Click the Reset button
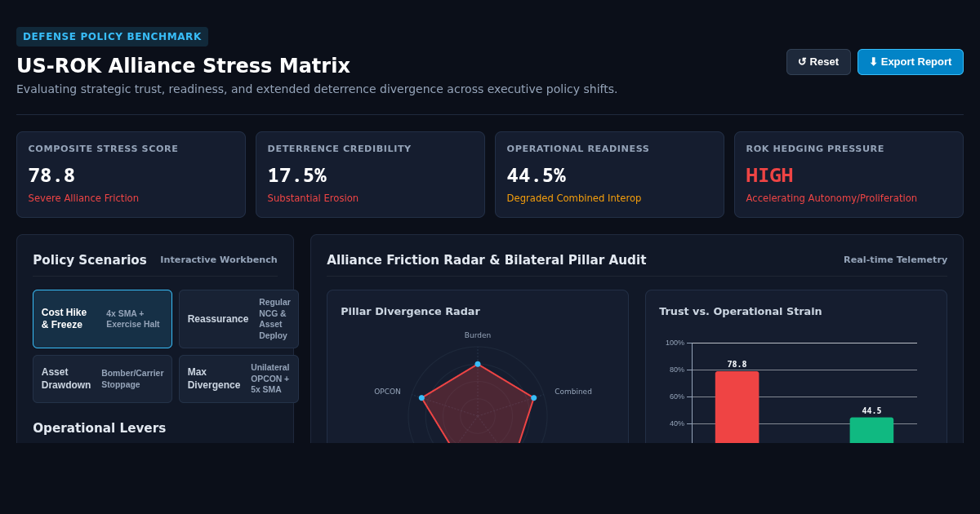The height and width of the screenshot is (514, 980). click(x=818, y=62)
